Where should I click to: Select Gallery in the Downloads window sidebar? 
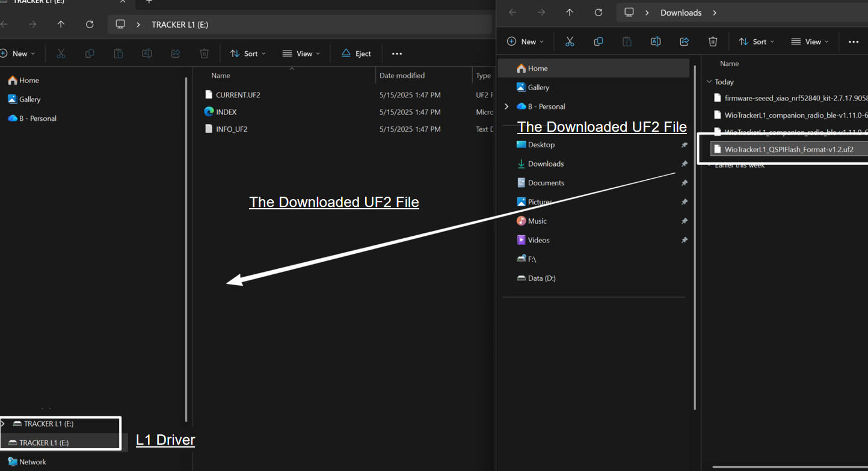(x=538, y=87)
